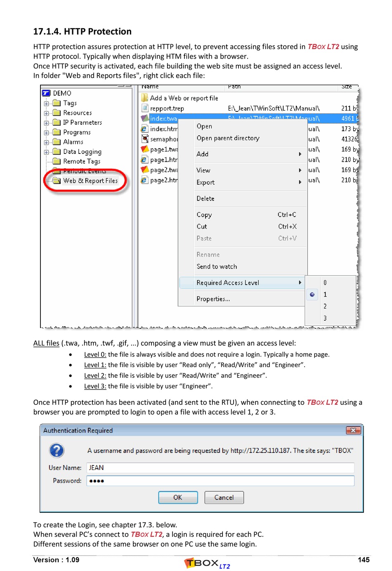This screenshot has width=392, height=571.
Task: Click the Level 1: underlined text
Action: [x=95, y=365]
